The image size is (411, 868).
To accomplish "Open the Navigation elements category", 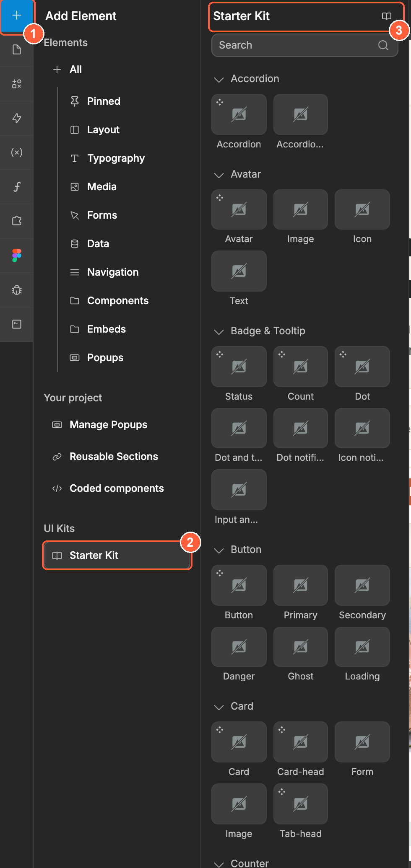I will click(104, 272).
